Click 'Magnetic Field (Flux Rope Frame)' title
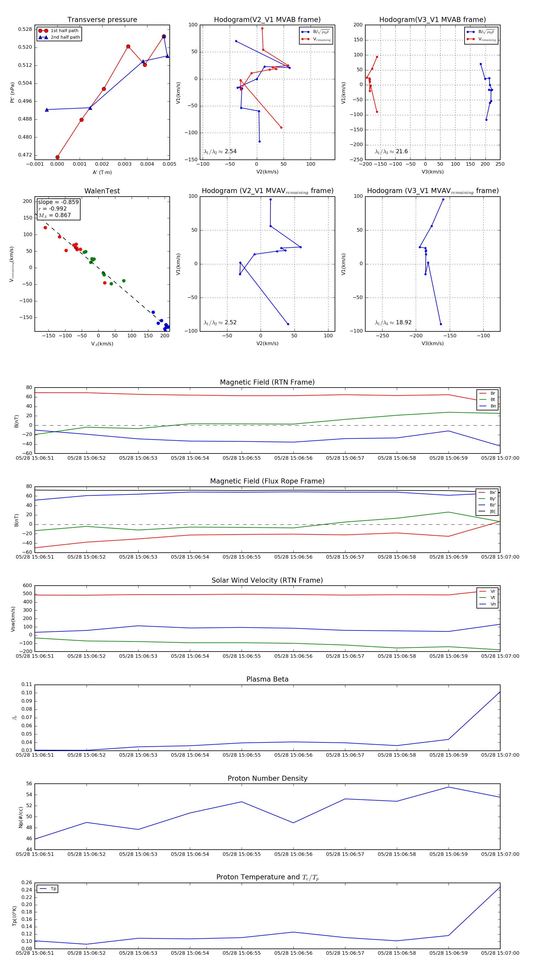 (x=267, y=481)
